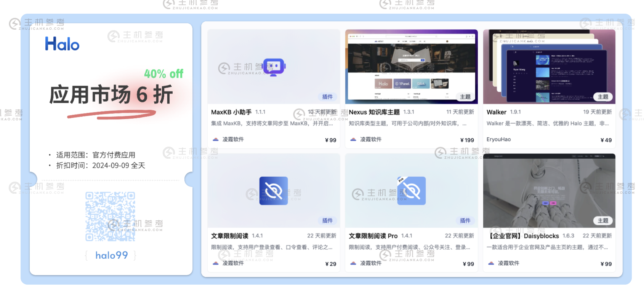Click the 插件 tag on MaxKB 小助手 card
644x293 pixels.
327,97
